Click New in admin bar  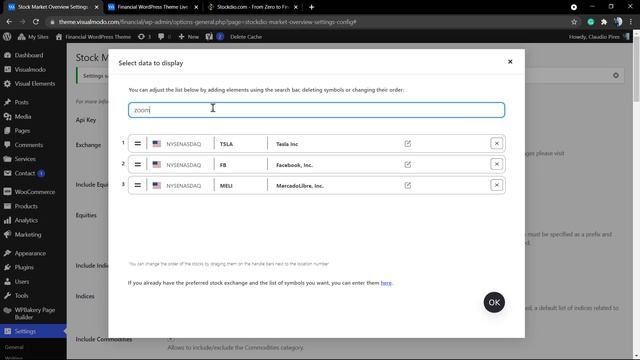[189, 36]
